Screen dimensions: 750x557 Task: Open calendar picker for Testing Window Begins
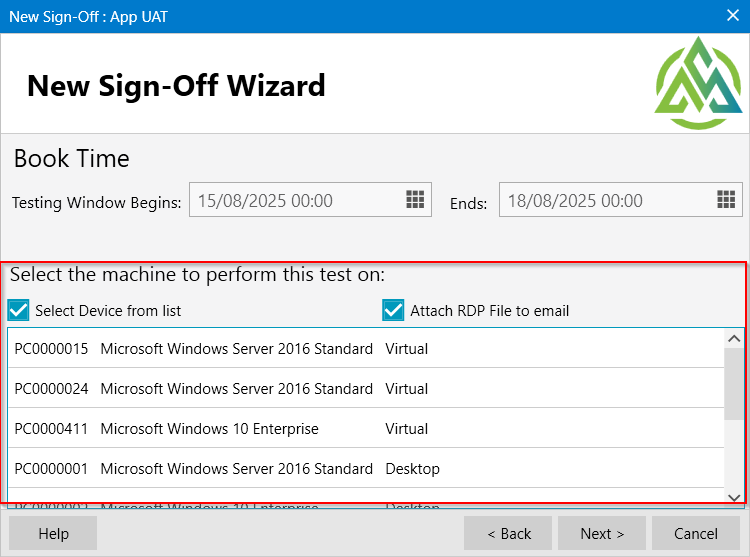coord(415,199)
